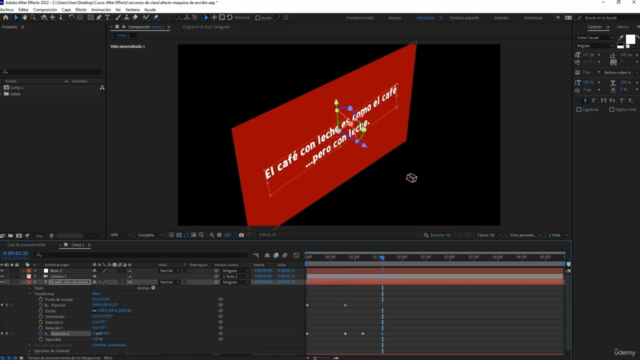Select the Horizontal Type tool
This screenshot has height=360, width=640.
(x=108, y=18)
